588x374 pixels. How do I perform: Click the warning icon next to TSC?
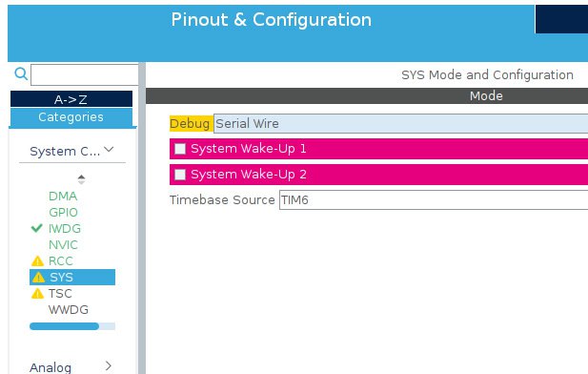coord(37,293)
